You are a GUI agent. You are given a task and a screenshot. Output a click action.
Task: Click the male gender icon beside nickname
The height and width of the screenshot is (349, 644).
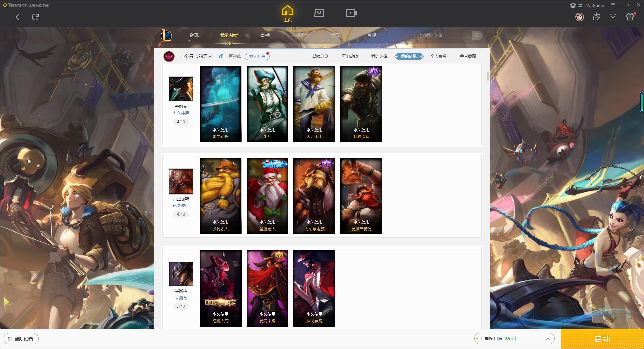221,56
